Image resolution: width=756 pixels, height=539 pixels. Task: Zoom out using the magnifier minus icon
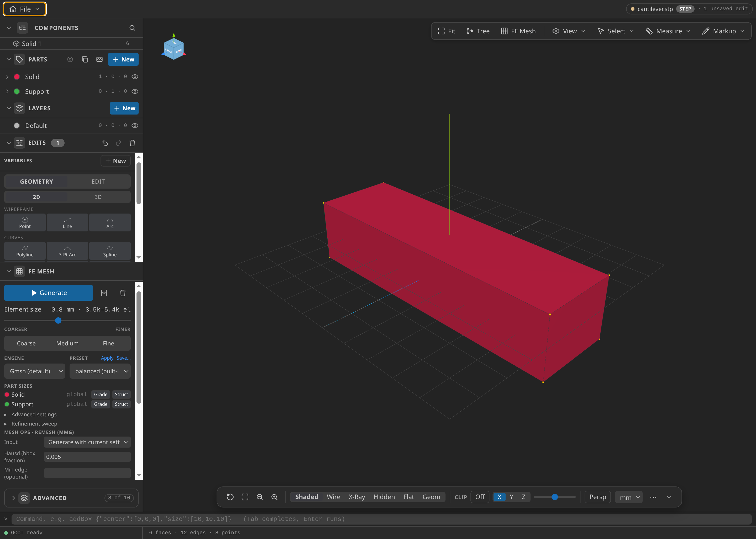(260, 497)
